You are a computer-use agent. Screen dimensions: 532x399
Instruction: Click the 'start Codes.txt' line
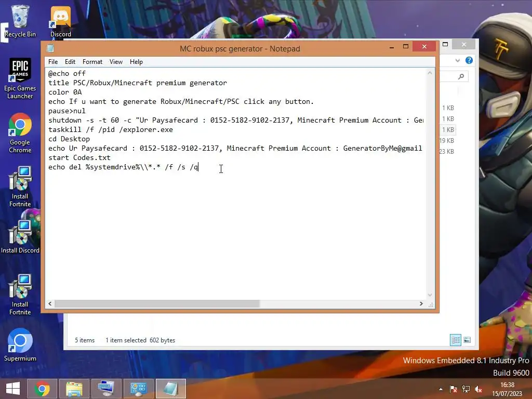click(x=79, y=158)
